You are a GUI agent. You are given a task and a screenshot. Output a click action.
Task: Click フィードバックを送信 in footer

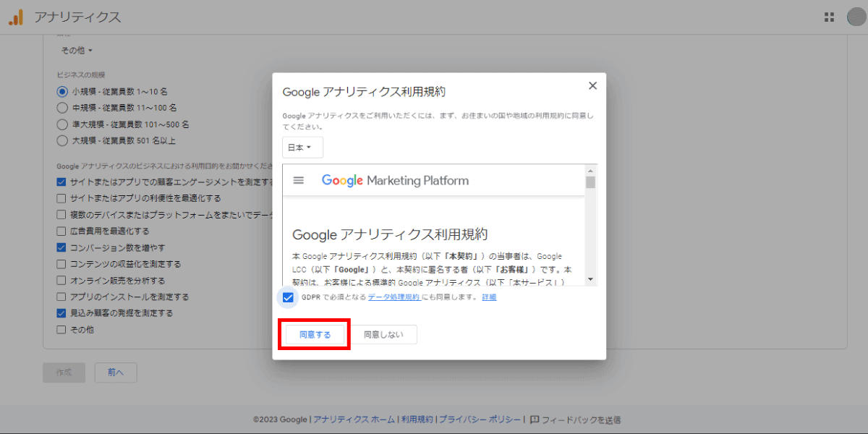pos(581,420)
